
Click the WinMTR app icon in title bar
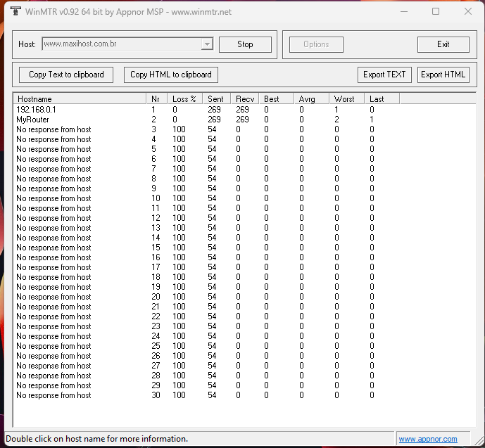(x=15, y=11)
